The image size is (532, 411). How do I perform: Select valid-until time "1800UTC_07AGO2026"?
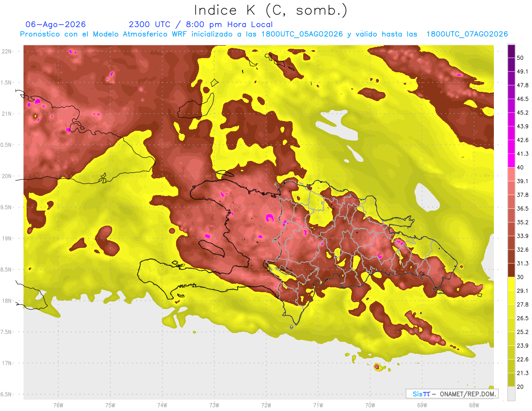click(x=467, y=34)
